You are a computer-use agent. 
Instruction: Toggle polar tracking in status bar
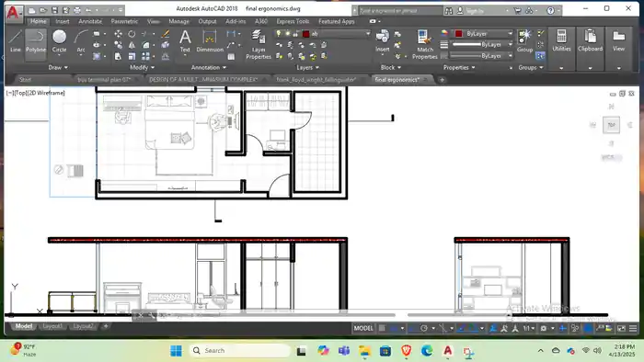tap(424, 328)
